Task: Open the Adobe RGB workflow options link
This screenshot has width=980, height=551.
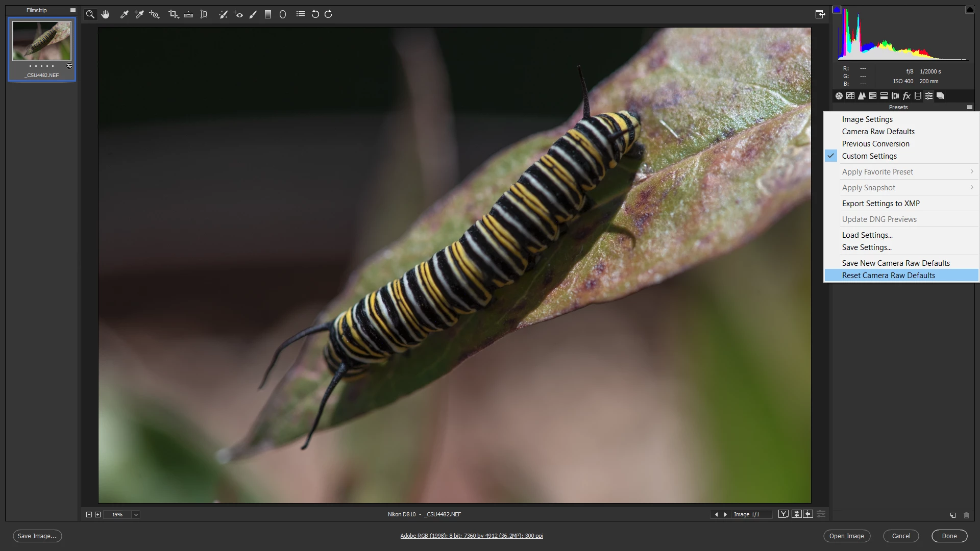Action: tap(471, 536)
